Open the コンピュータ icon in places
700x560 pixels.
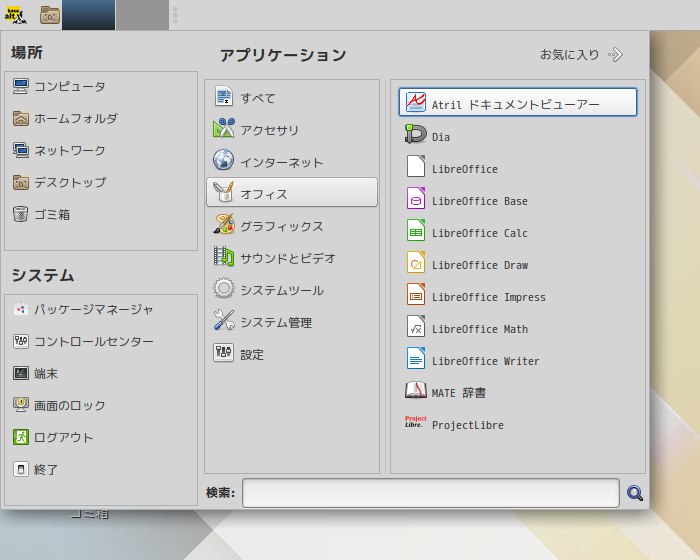tap(21, 86)
